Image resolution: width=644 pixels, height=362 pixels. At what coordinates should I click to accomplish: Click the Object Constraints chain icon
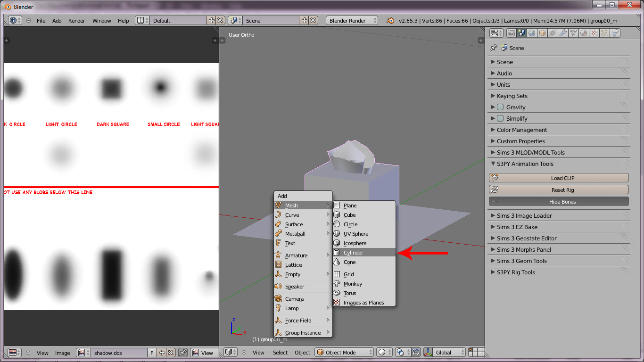click(x=553, y=33)
